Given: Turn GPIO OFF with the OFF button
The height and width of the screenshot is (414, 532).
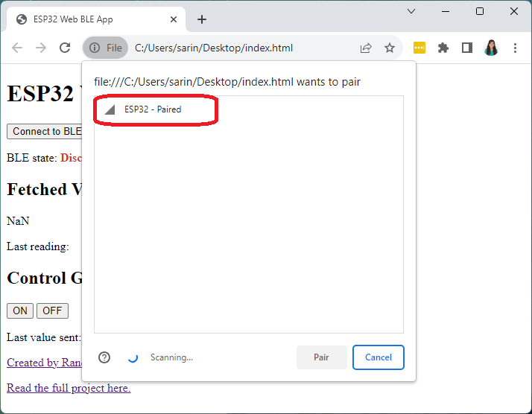Looking at the screenshot, I should [x=52, y=310].
